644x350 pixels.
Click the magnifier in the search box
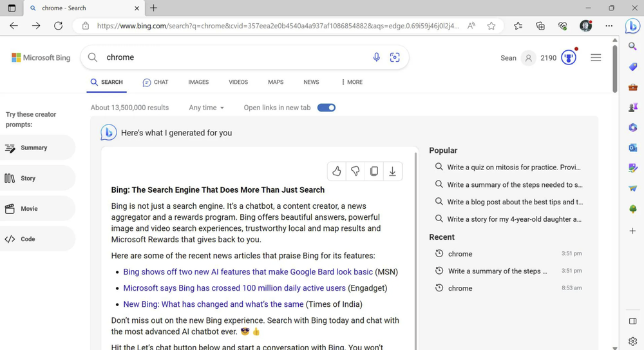click(93, 57)
